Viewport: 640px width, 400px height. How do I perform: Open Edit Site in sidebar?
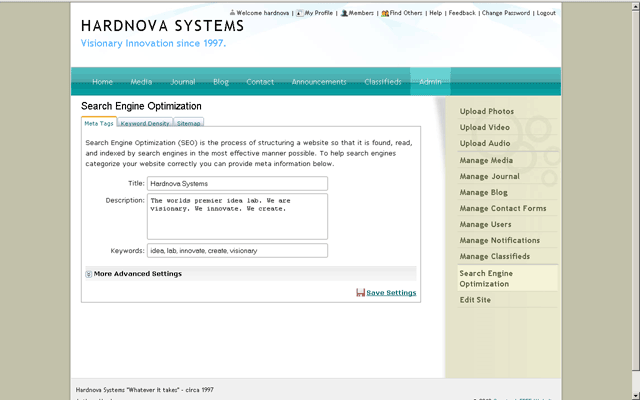click(x=475, y=300)
